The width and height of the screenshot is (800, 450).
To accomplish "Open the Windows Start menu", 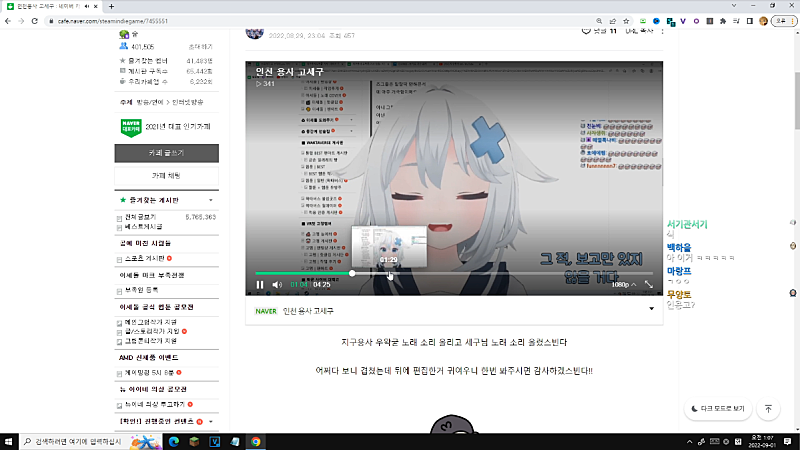I will [x=8, y=441].
